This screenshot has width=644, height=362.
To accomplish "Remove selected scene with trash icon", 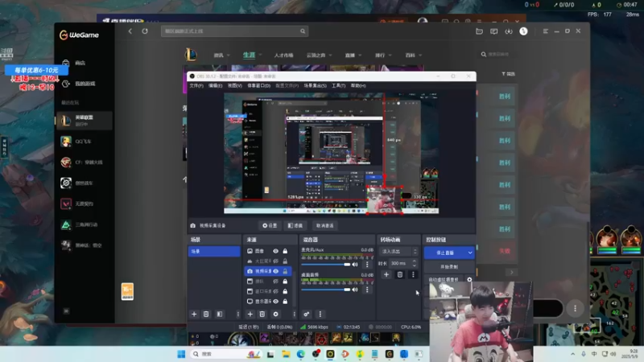I will (x=206, y=314).
